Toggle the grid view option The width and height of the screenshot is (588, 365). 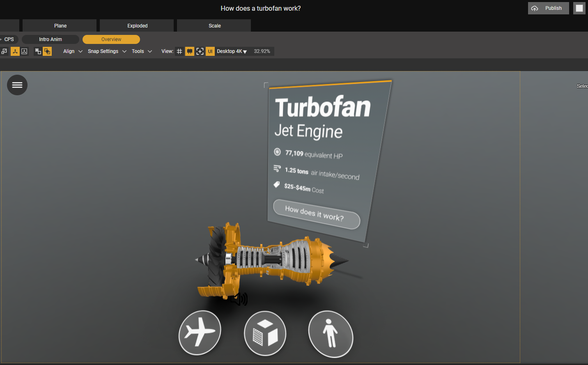[179, 51]
